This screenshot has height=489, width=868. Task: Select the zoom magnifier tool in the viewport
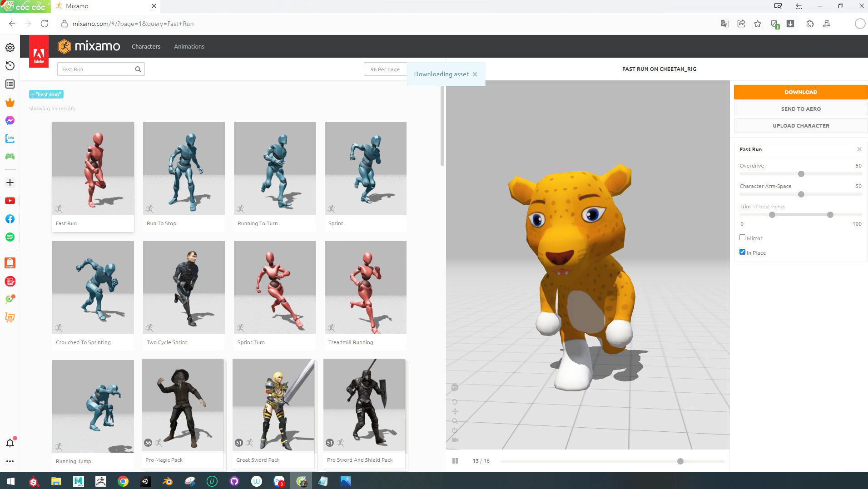pyautogui.click(x=455, y=420)
